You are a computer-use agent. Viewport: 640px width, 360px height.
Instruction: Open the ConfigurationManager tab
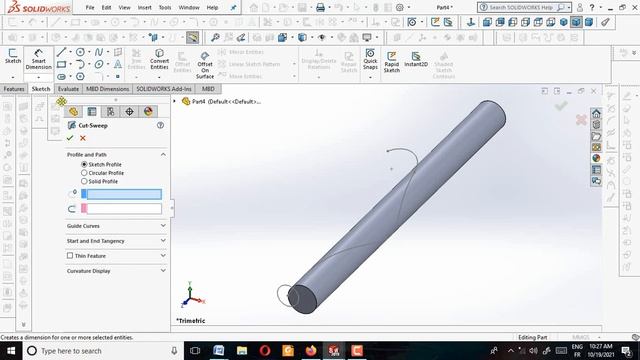click(x=111, y=111)
